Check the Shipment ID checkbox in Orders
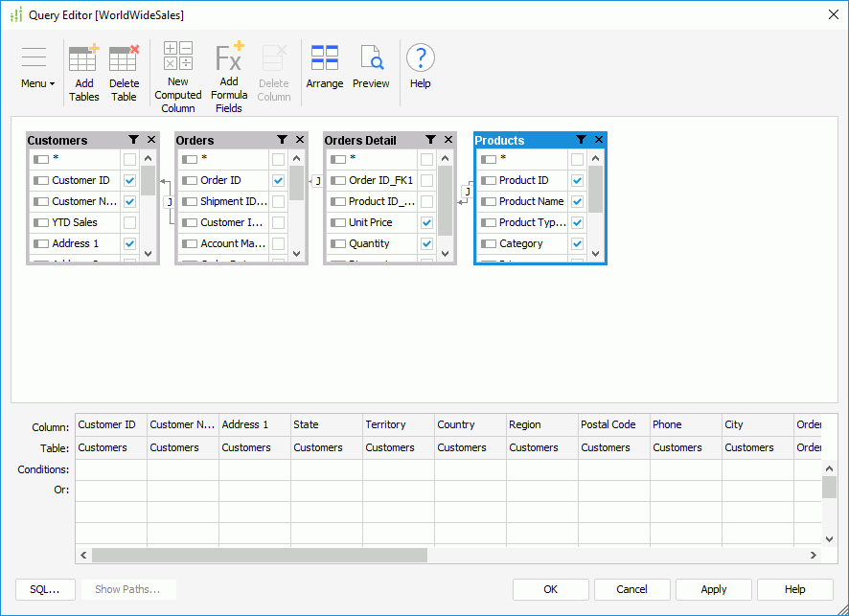This screenshot has width=849, height=616. click(x=280, y=201)
